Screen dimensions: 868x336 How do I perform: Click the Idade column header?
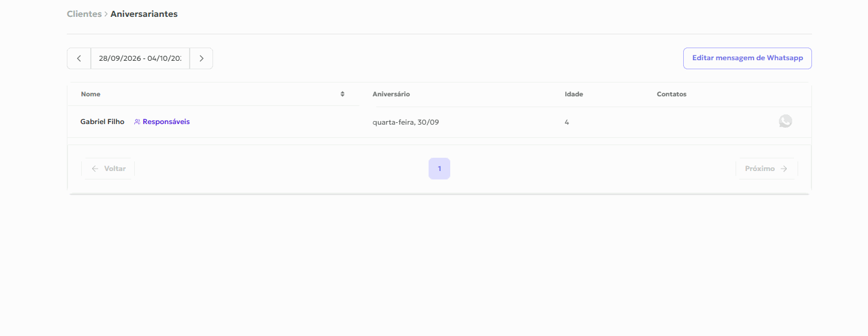[x=574, y=94]
